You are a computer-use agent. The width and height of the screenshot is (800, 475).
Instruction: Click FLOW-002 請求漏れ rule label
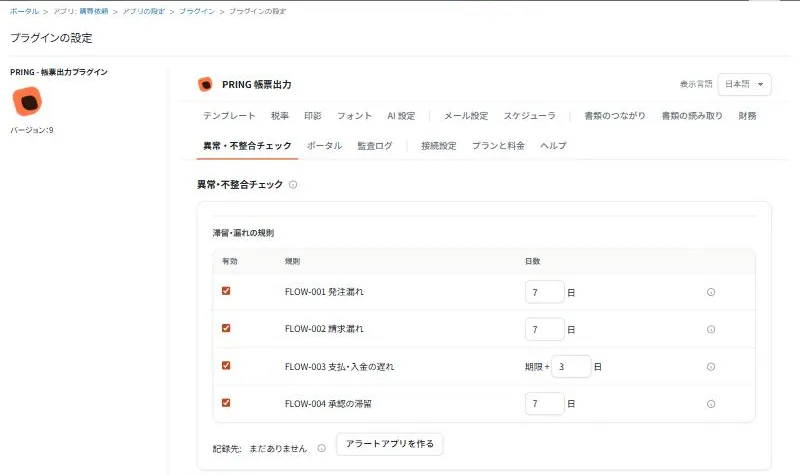click(x=324, y=329)
